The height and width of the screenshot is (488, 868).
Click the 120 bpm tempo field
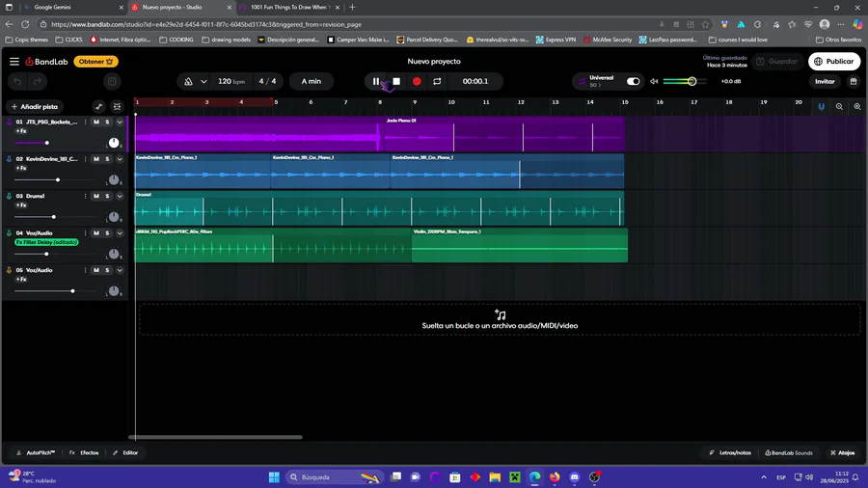tap(231, 81)
